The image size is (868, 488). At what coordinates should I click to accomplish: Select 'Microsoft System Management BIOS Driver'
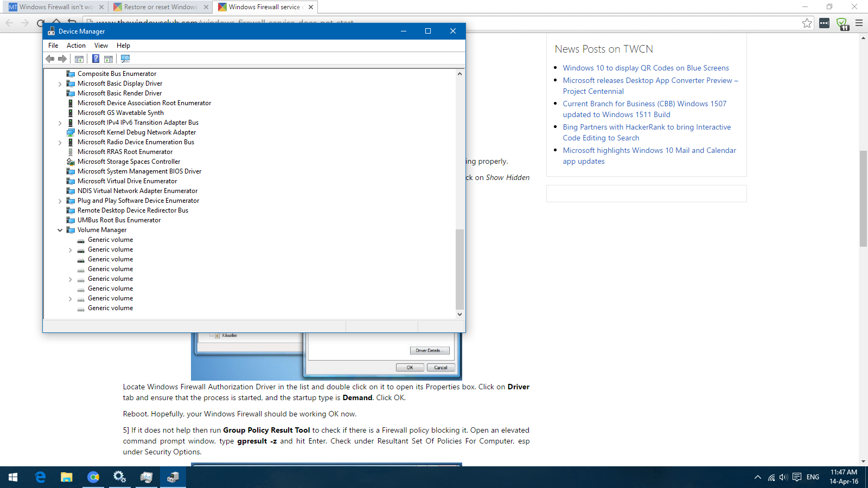[139, 171]
